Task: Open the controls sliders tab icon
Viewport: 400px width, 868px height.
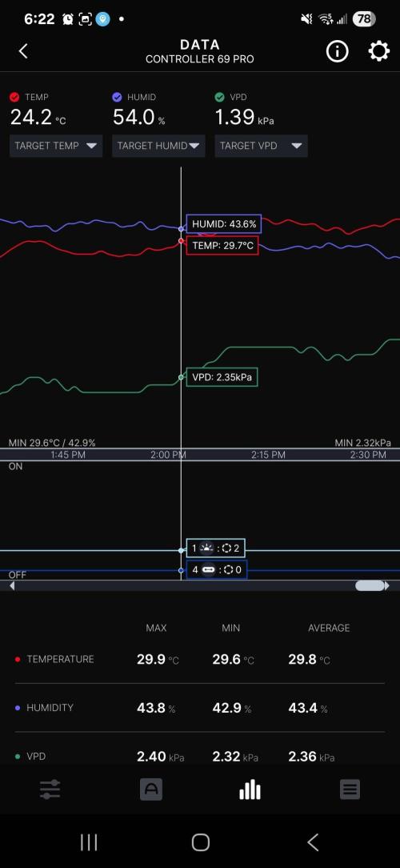Action: [50, 790]
